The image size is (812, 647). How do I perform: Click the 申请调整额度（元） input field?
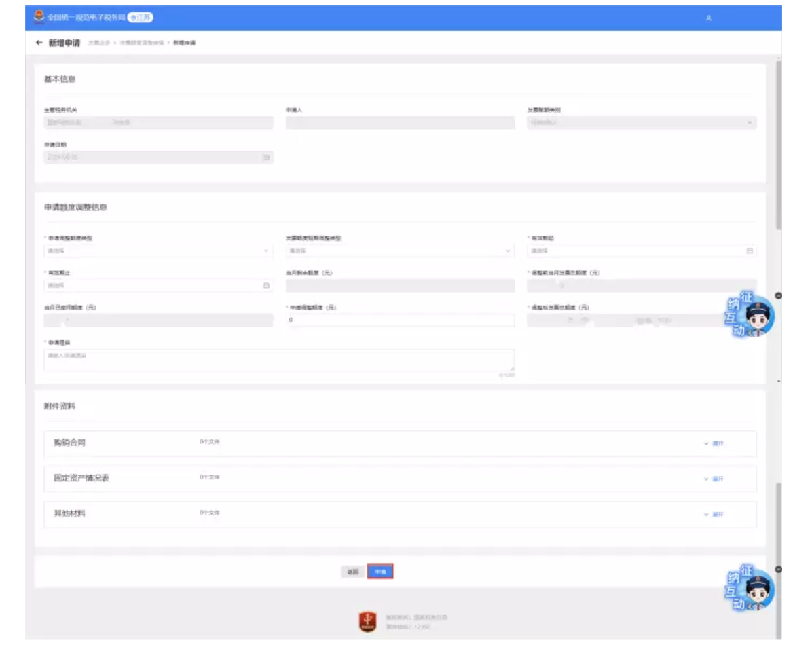click(399, 320)
